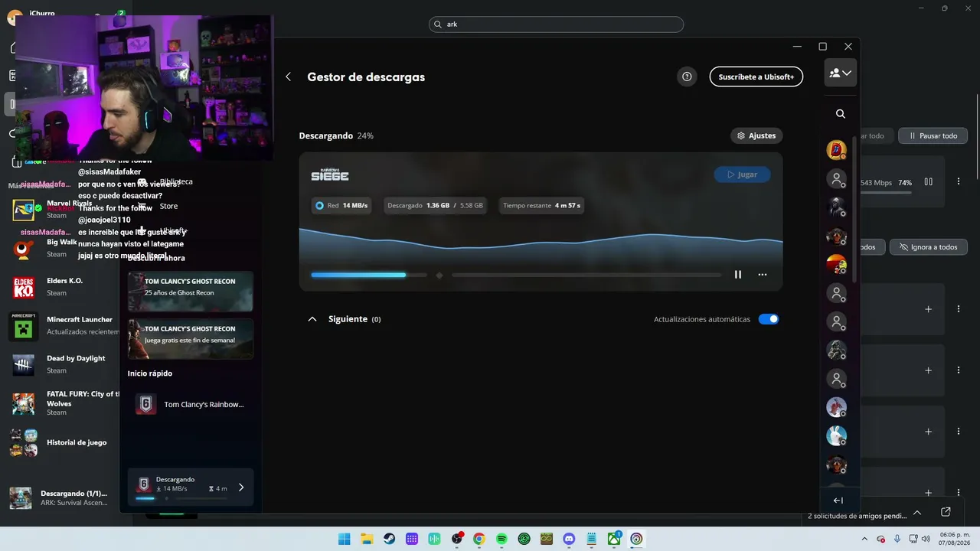
Task: Open the rabbit friend avatar
Action: click(x=837, y=435)
